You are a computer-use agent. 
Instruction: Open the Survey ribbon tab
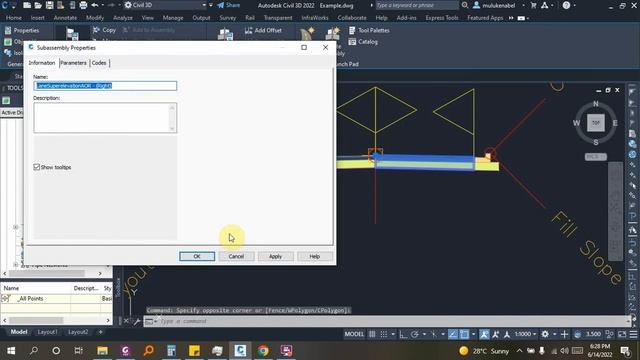(x=227, y=18)
